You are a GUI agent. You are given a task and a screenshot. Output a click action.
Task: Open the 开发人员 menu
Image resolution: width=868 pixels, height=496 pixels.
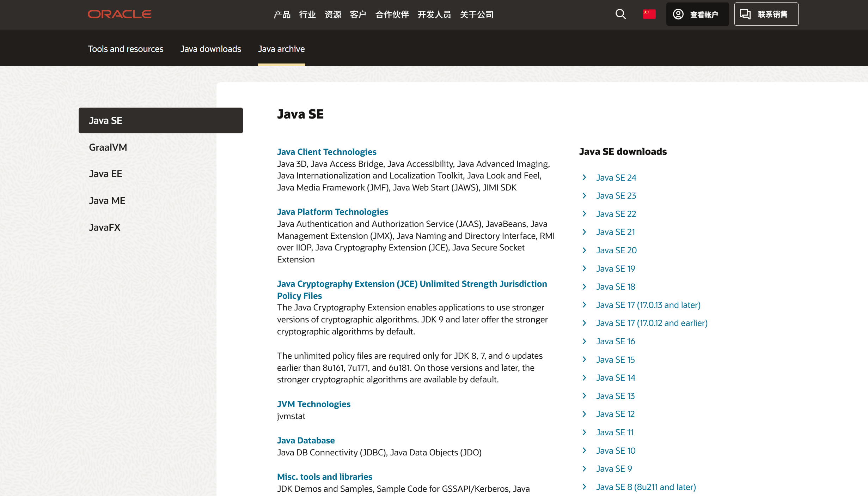coord(434,14)
